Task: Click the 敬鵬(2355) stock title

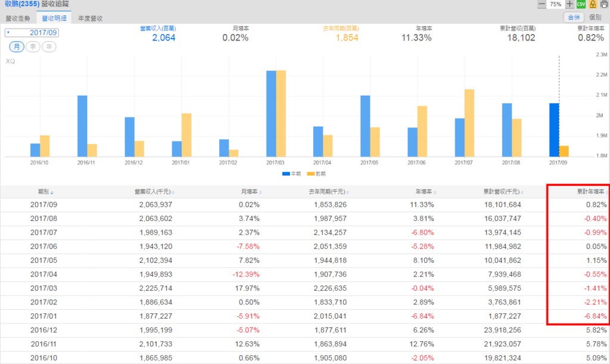Action: tap(22, 4)
